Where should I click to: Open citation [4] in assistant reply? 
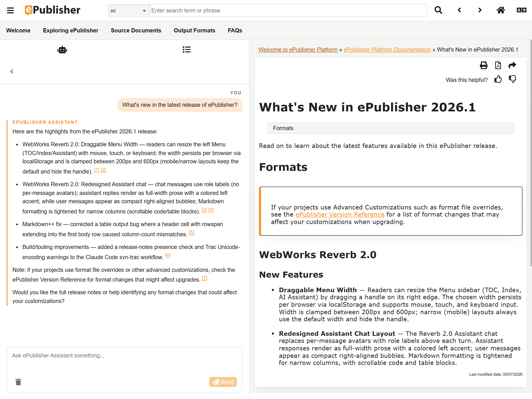pyautogui.click(x=211, y=210)
